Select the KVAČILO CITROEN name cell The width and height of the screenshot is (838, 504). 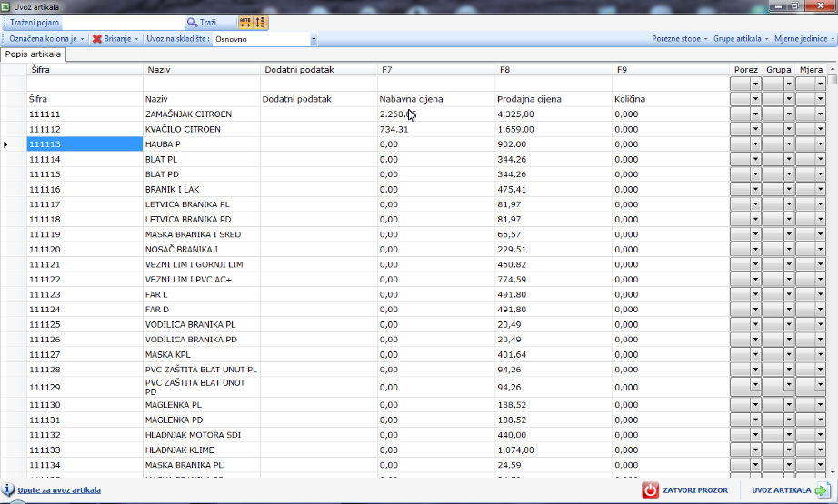click(x=202, y=129)
